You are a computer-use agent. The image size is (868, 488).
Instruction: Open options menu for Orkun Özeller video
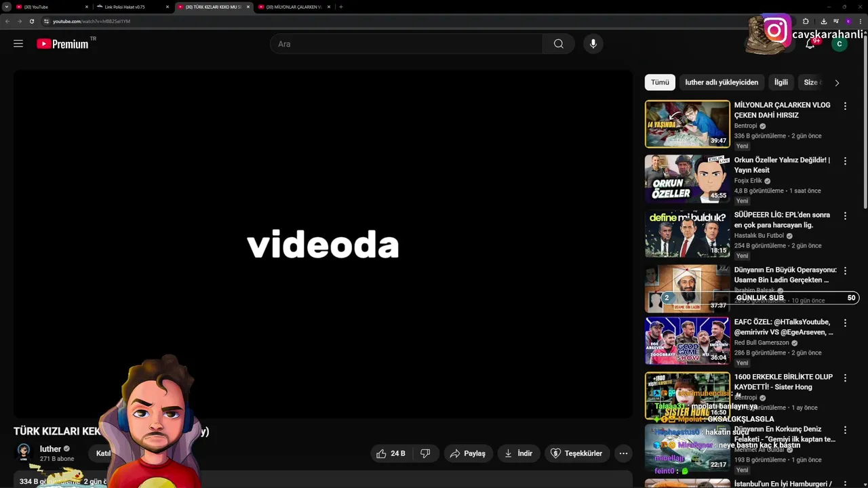(845, 161)
